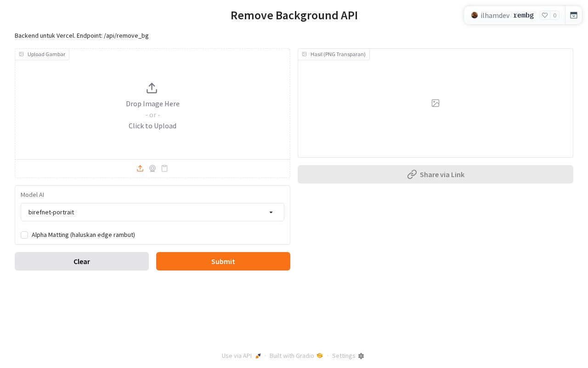Click the like count 0
This screenshot has height=368, width=588.
coord(554,15)
